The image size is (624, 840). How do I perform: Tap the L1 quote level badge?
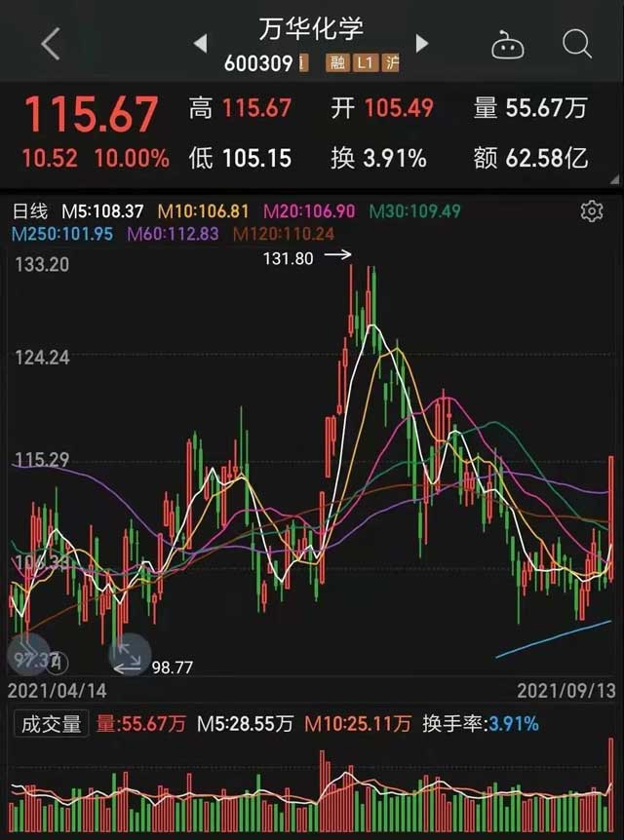(365, 63)
